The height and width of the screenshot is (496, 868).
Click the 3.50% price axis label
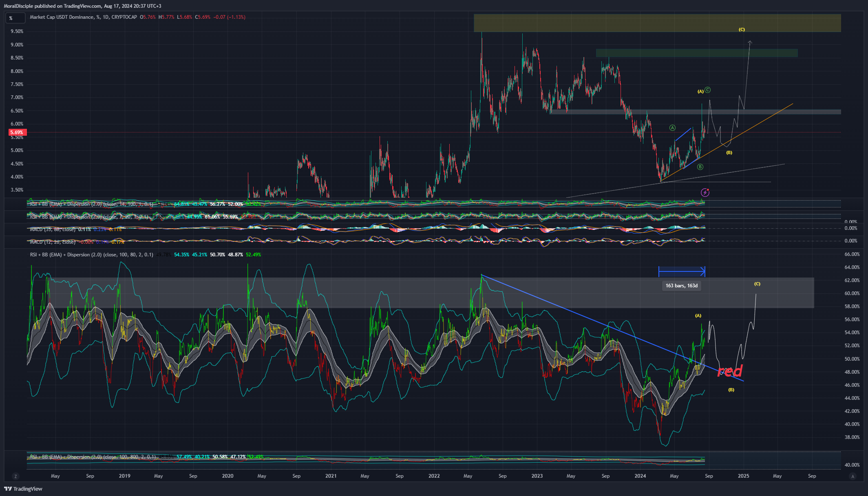pyautogui.click(x=17, y=190)
